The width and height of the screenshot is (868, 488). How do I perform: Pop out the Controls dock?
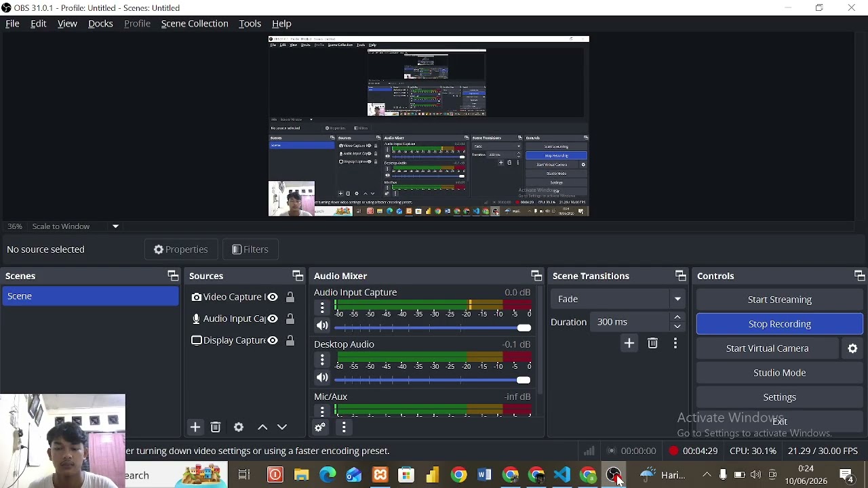pyautogui.click(x=859, y=277)
